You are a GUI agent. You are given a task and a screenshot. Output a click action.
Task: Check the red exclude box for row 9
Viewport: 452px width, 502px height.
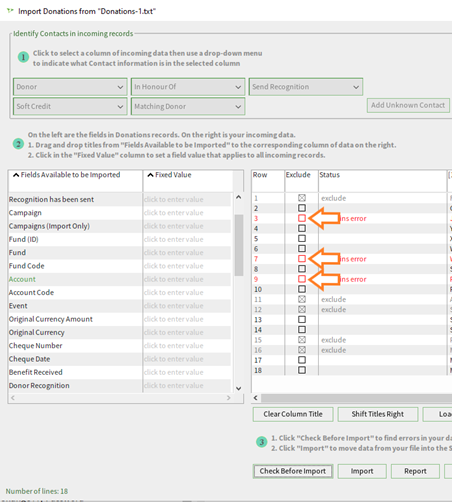pyautogui.click(x=302, y=279)
